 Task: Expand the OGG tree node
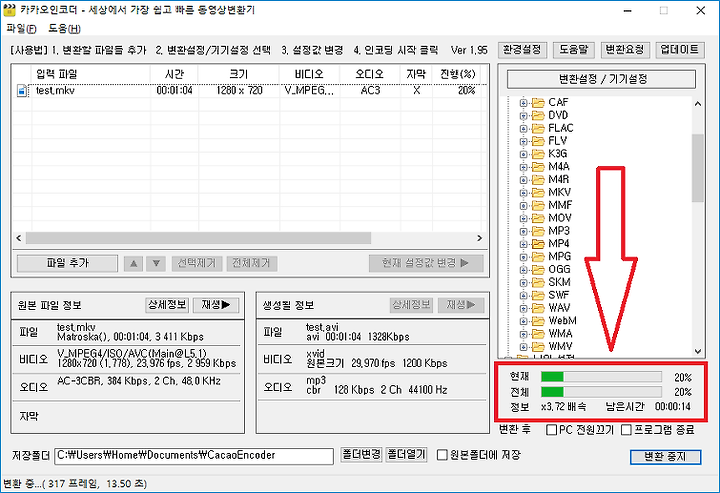[523, 270]
